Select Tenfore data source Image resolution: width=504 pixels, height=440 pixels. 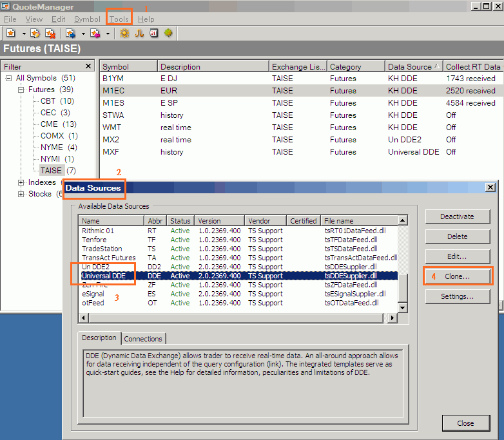238,240
